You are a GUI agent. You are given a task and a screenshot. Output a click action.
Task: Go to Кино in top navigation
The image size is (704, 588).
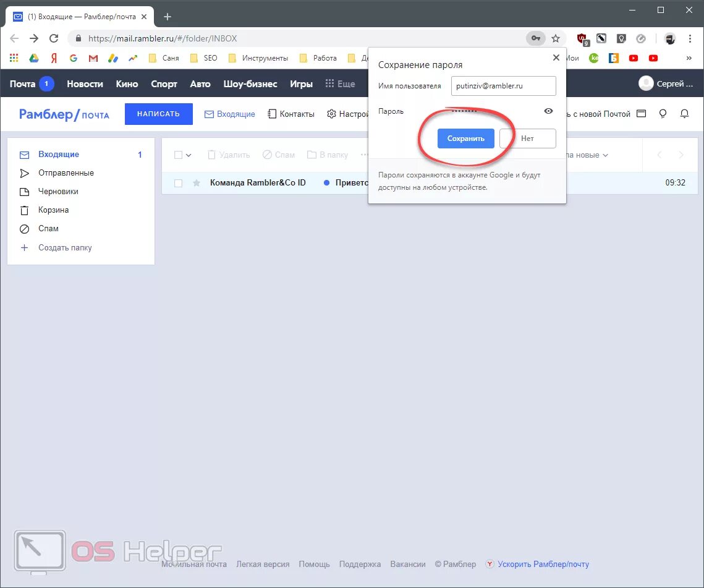coord(127,83)
